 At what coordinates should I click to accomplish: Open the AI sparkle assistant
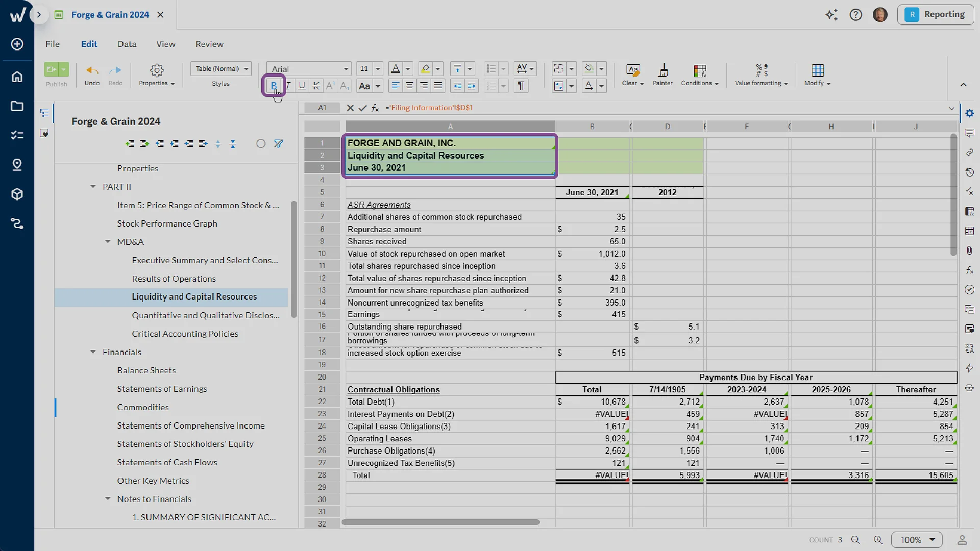tap(831, 15)
